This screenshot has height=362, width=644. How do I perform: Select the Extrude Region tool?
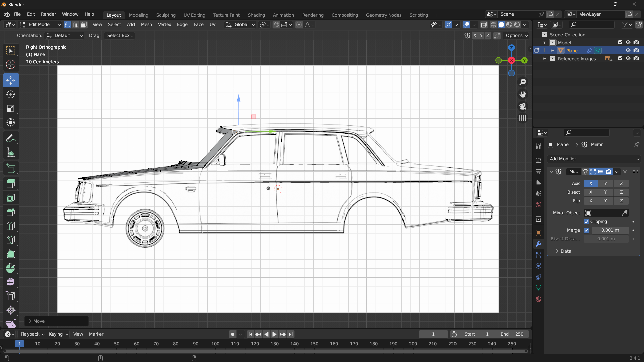[11, 184]
